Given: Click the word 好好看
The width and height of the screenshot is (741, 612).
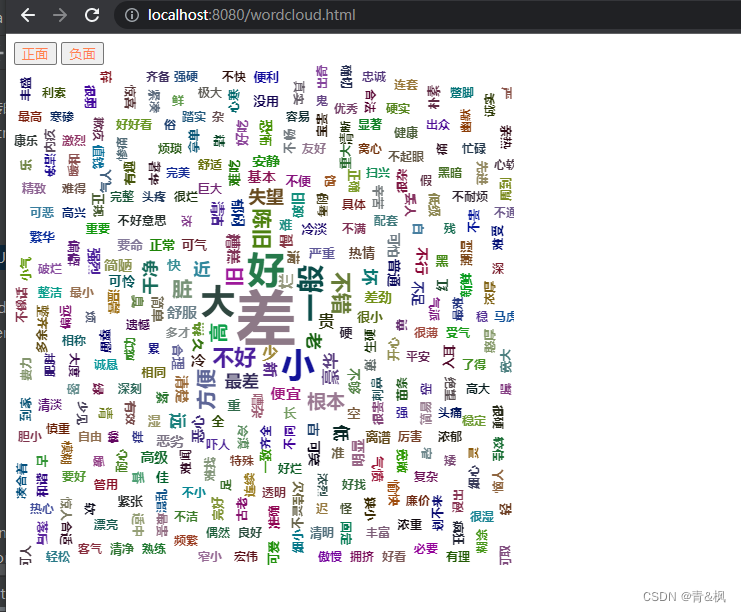Looking at the screenshot, I should coord(134,124).
